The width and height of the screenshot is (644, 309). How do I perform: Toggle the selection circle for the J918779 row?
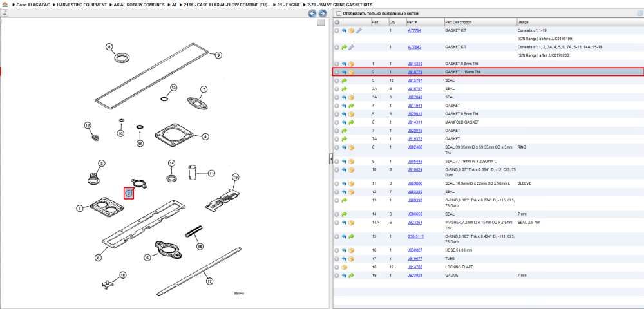[337, 72]
